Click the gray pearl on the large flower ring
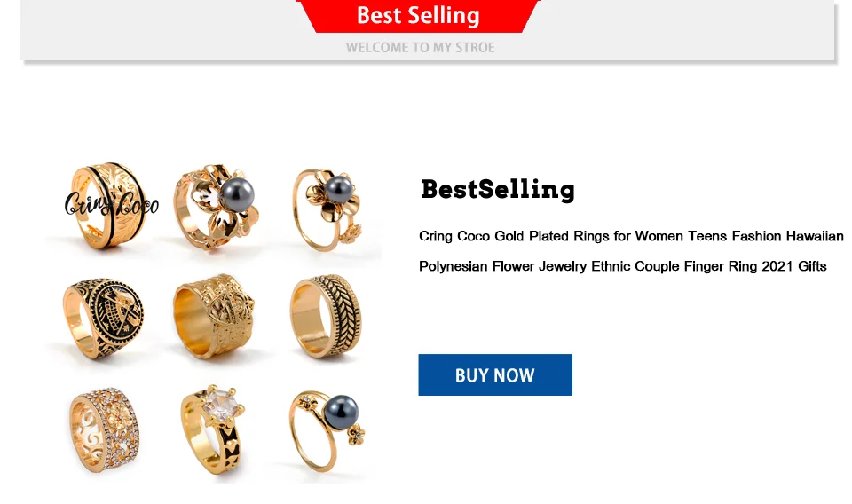Image resolution: width=852 pixels, height=504 pixels. click(x=238, y=194)
